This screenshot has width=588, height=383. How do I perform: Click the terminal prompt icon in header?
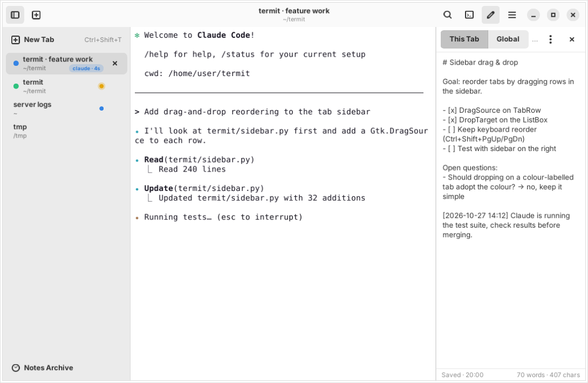click(469, 15)
